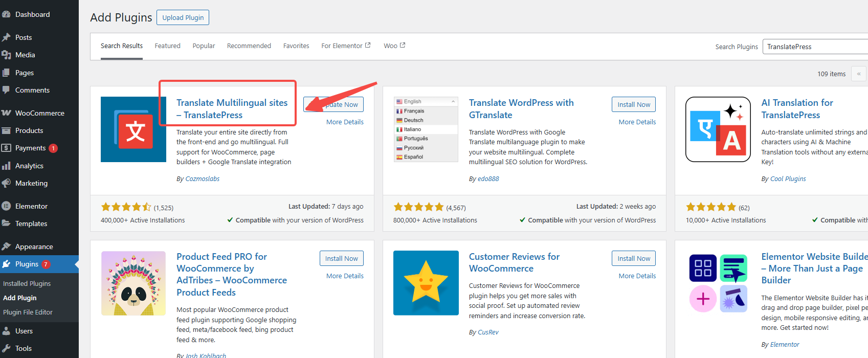The height and width of the screenshot is (358, 868).
Task: Click the Cozmoslabs author link
Action: point(202,179)
